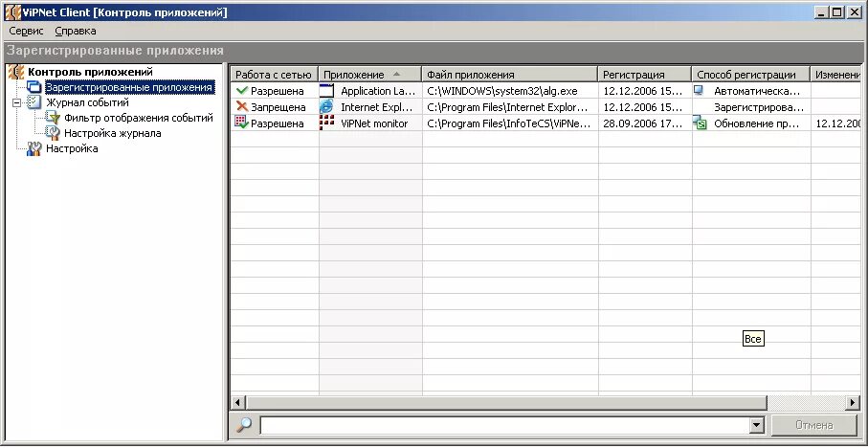Click the computer icon beside Автоматическа...
868x448 pixels.
point(701,90)
